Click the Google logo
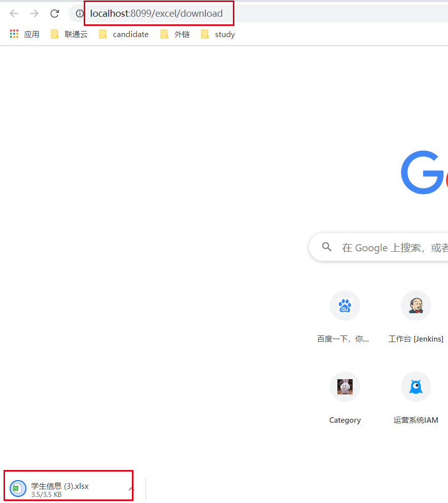448x503 pixels. coord(424,173)
